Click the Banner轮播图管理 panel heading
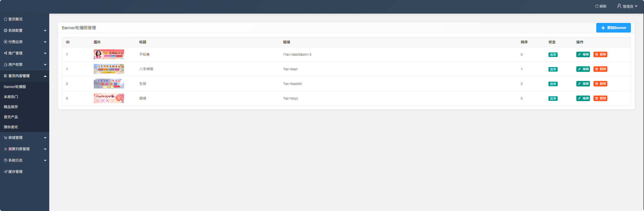 (x=79, y=28)
